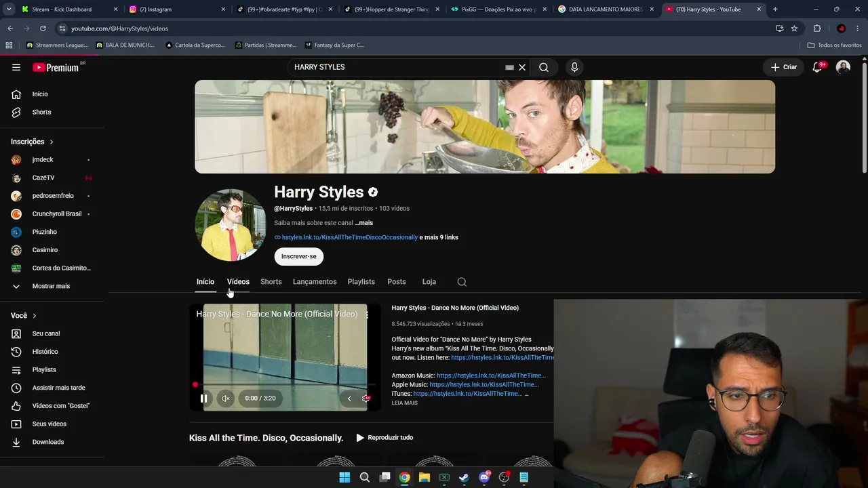868x488 pixels.
Task: Open the Chrome tab list dropdown
Action: [x=9, y=9]
